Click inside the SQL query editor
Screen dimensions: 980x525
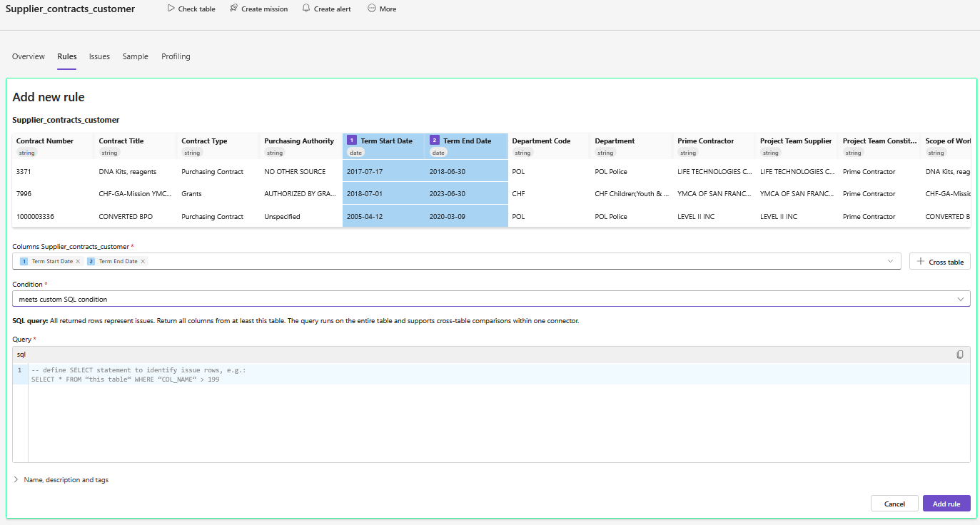(500, 421)
